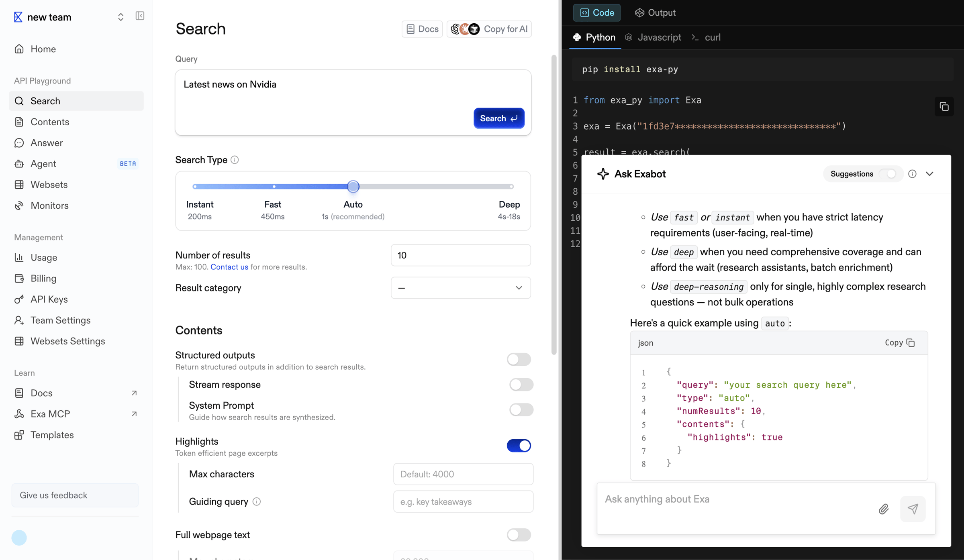Open the Answer playground page
The image size is (964, 560).
point(76,143)
